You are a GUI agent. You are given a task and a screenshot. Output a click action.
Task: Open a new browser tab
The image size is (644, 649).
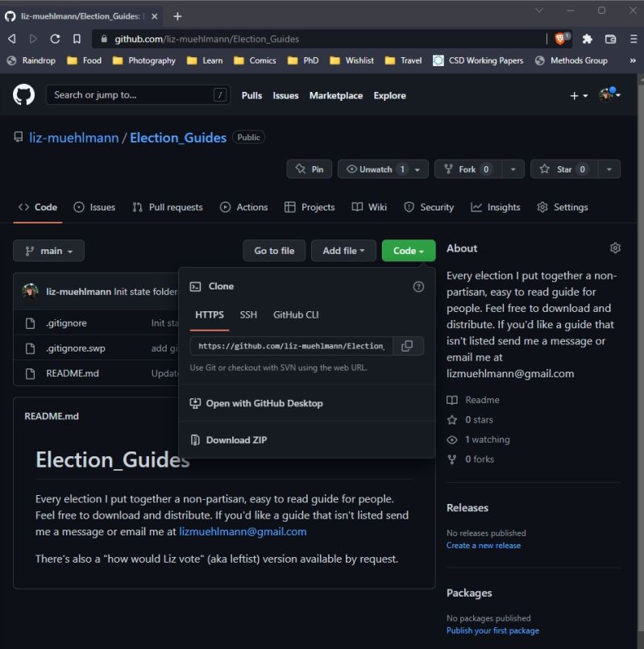177,16
